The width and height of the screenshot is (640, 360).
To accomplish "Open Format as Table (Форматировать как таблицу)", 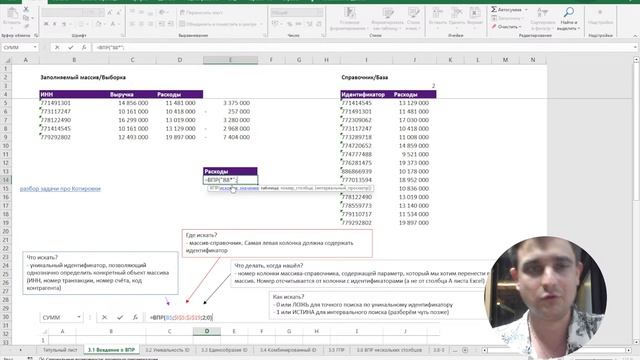I will 387,19.
